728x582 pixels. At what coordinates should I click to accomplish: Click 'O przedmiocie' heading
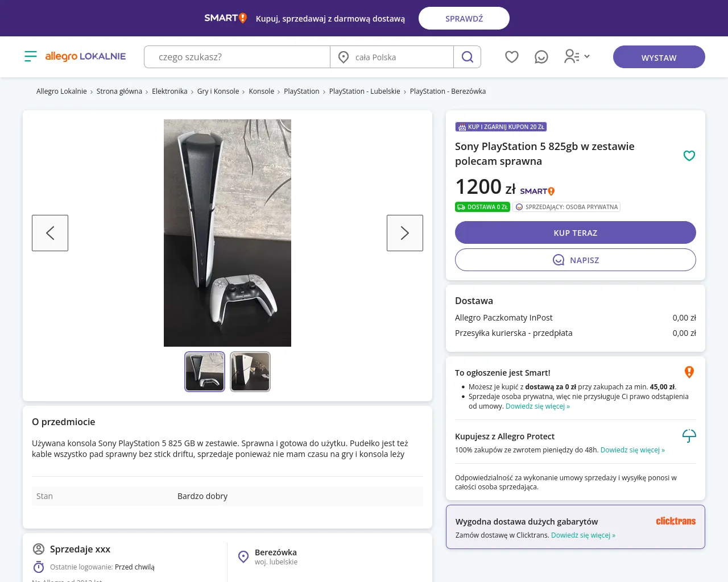pos(64,422)
